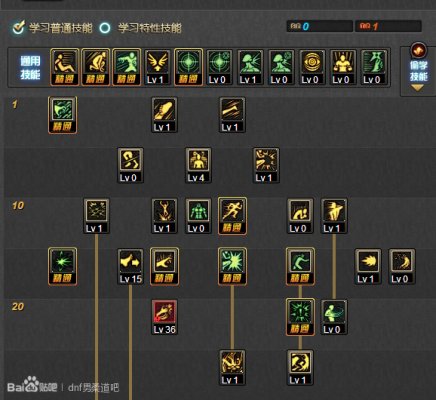Enable the 学习普通技能 checkbox
Image resolution: width=436 pixels, height=400 pixels.
[18, 27]
